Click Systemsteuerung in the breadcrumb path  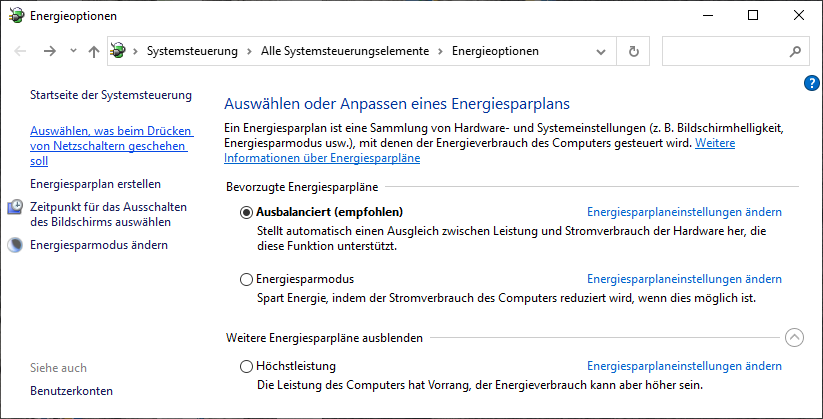pos(192,51)
